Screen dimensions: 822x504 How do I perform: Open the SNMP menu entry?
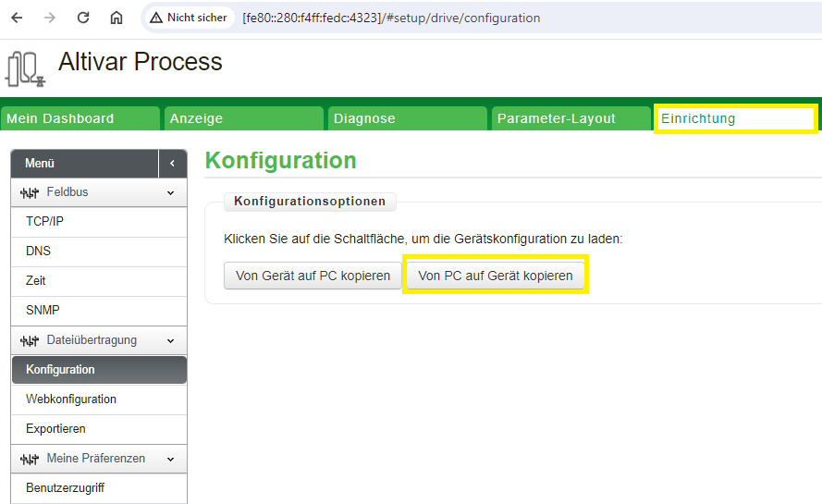(x=99, y=311)
